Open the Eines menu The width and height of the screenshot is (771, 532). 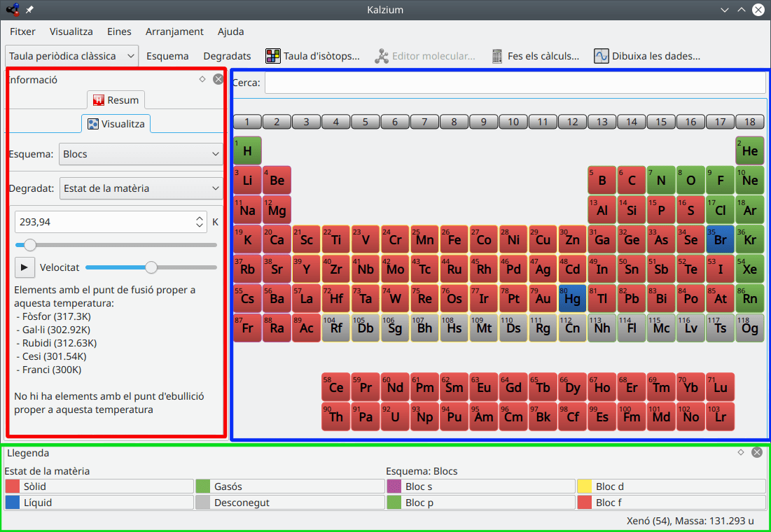119,31
